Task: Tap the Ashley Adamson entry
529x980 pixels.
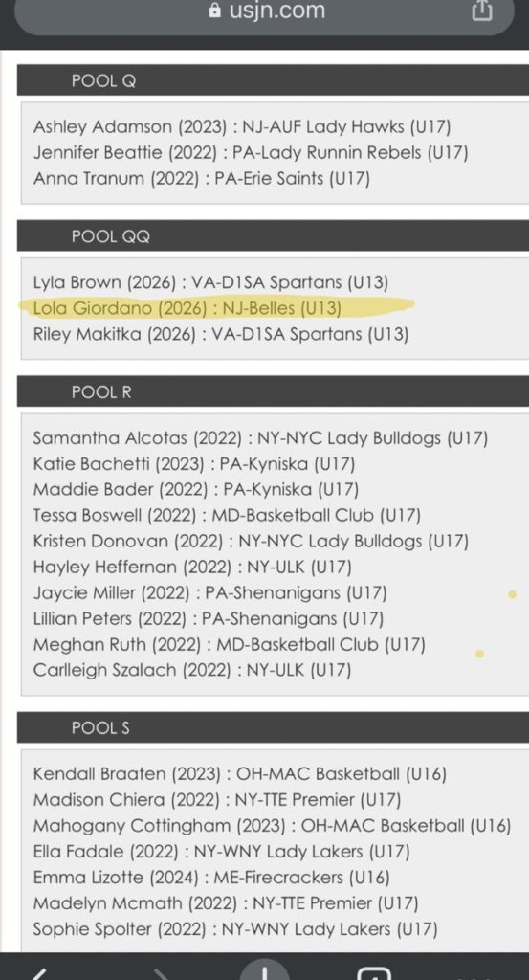Action: click(x=242, y=127)
